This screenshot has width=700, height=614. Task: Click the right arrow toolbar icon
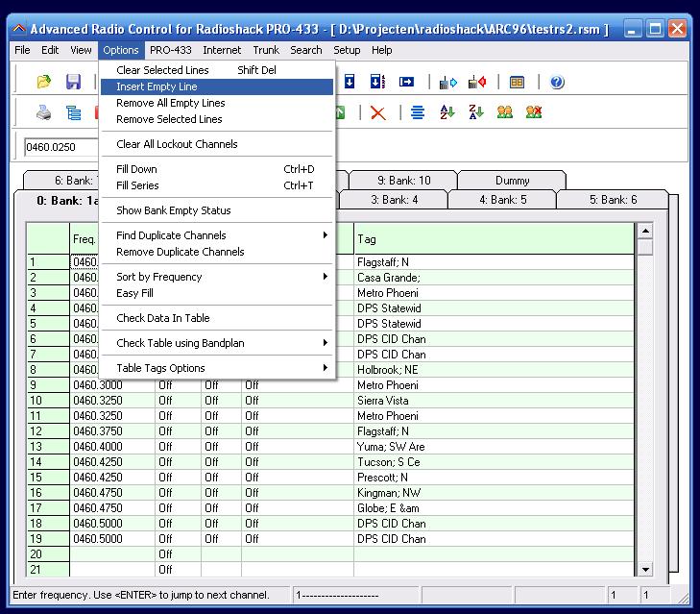point(406,82)
